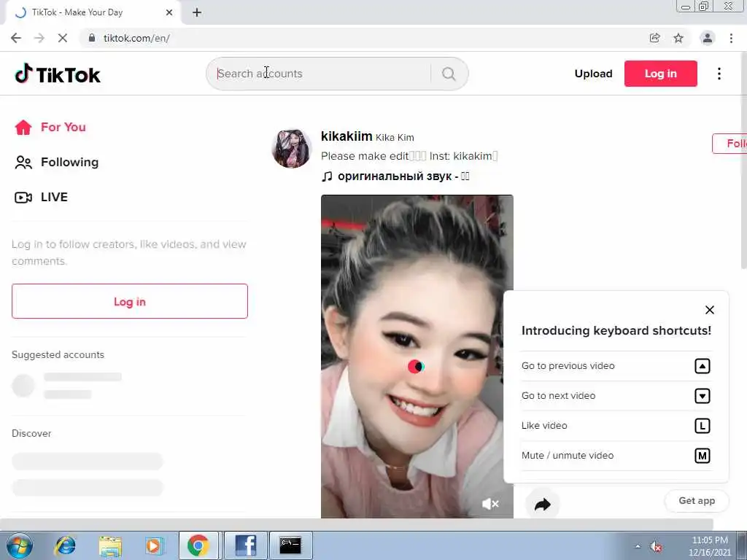The image size is (747, 560).
Task: Click the search magnifier icon
Action: [x=449, y=74]
